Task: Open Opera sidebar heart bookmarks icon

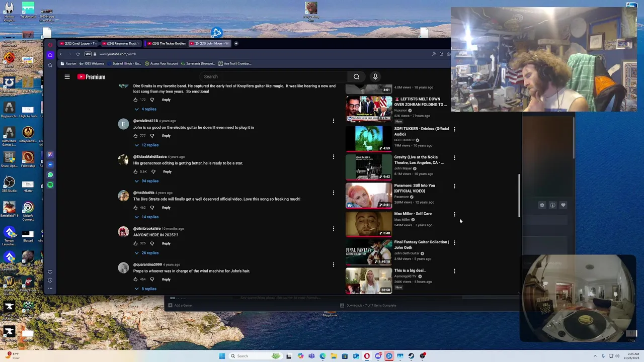Action: coord(50,272)
